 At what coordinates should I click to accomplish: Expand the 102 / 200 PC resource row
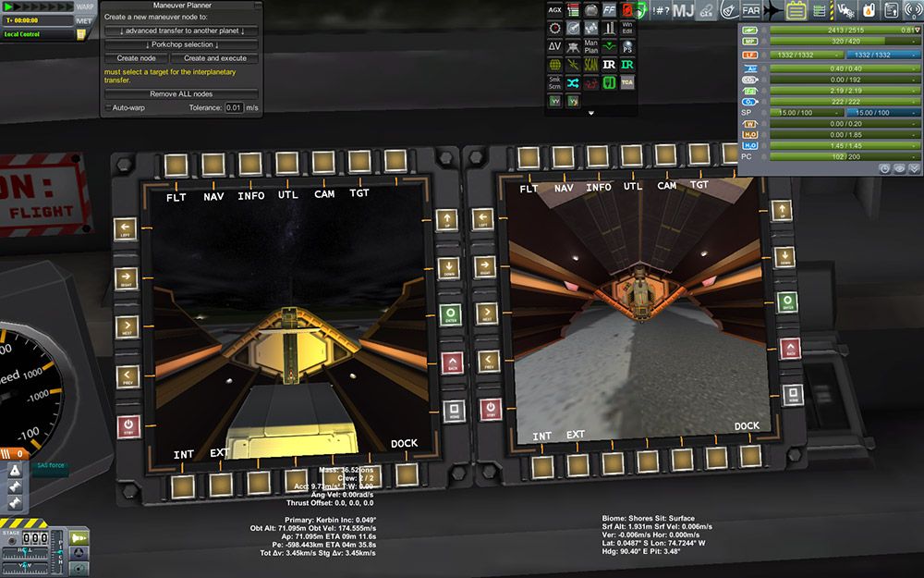tap(845, 157)
